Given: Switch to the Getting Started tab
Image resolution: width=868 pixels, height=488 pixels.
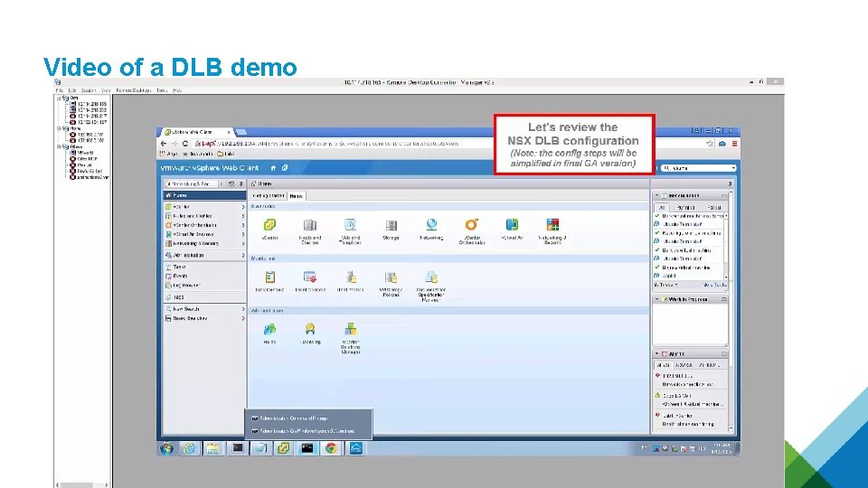Looking at the screenshot, I should [x=268, y=196].
